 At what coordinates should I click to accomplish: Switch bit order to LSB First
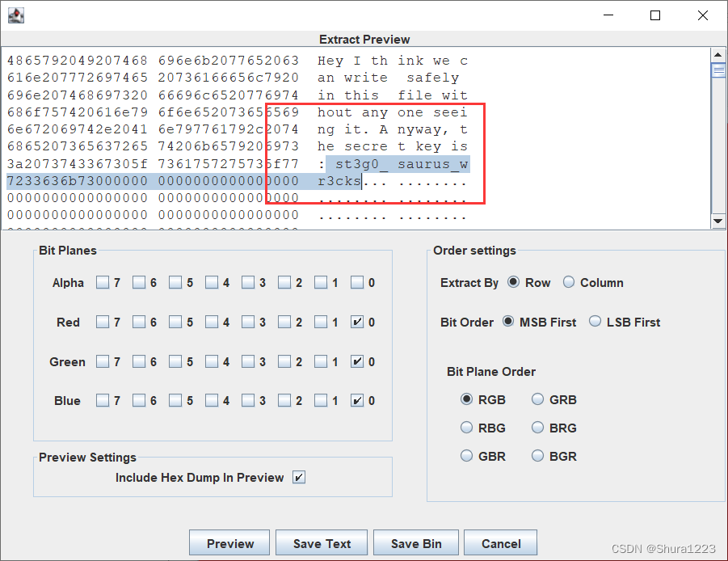point(595,322)
